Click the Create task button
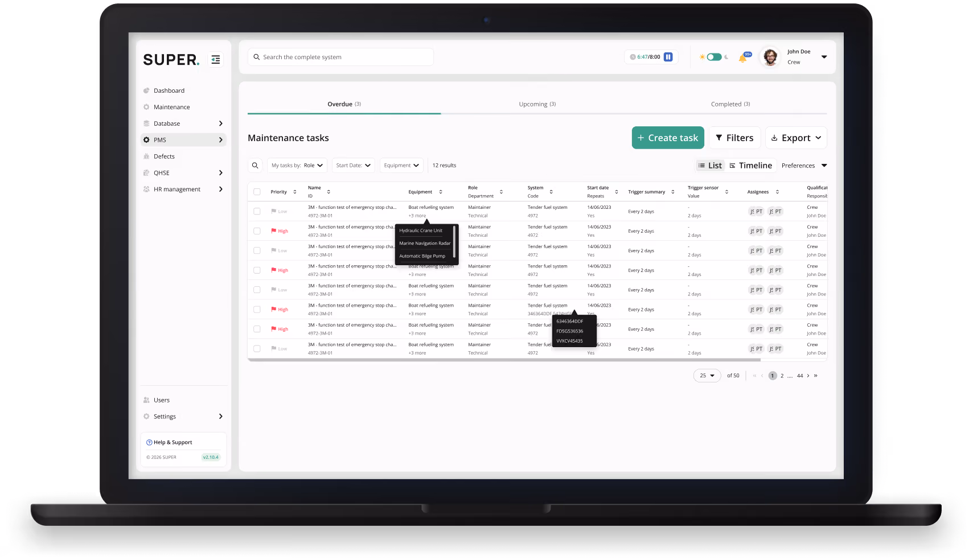Image resolution: width=973 pixels, height=560 pixels. 668,138
